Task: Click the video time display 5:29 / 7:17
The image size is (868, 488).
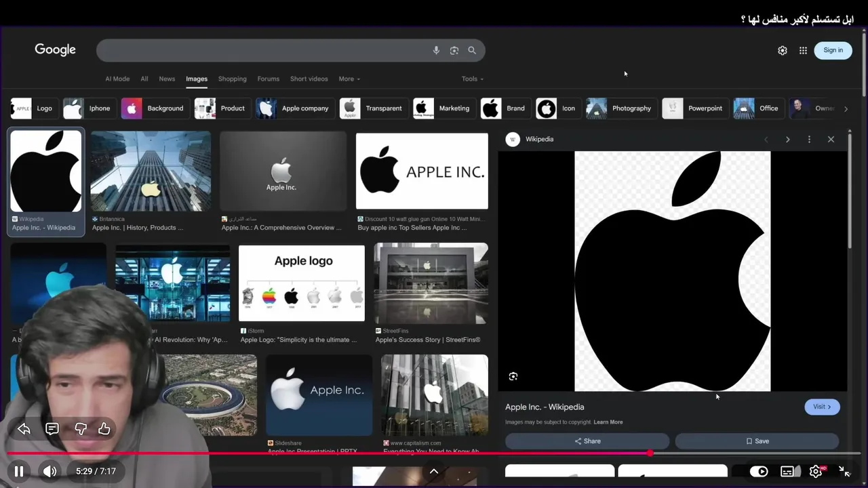Action: [96, 471]
